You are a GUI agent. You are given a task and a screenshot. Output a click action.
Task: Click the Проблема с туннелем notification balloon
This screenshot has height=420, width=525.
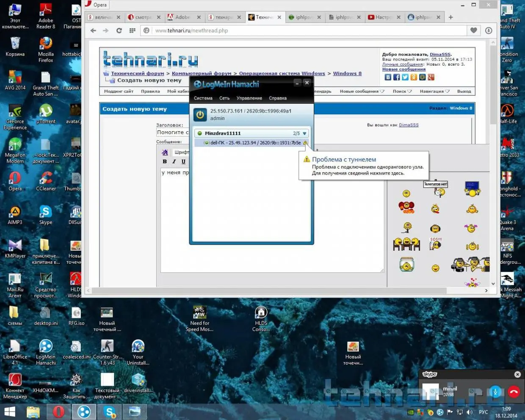(364, 166)
